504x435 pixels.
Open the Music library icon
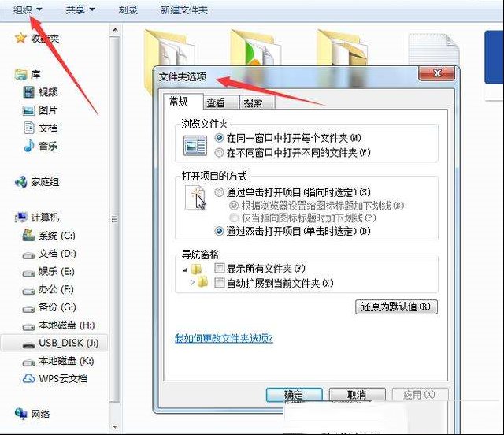click(28, 146)
